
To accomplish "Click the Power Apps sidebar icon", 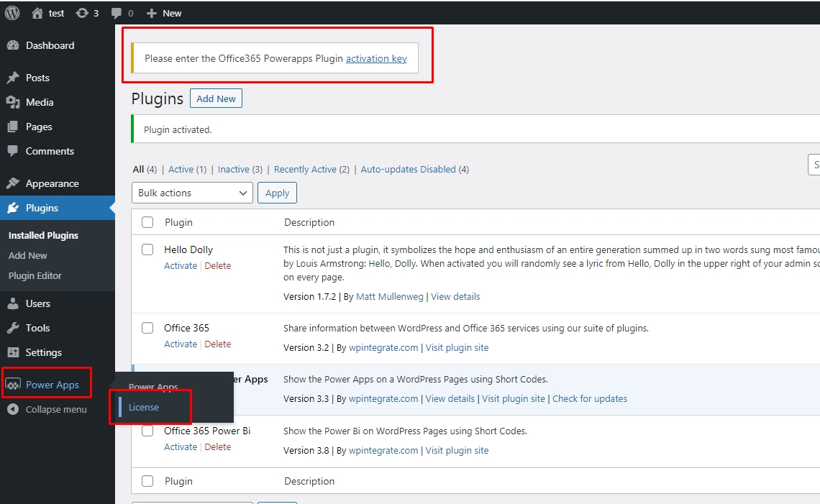I will [13, 385].
